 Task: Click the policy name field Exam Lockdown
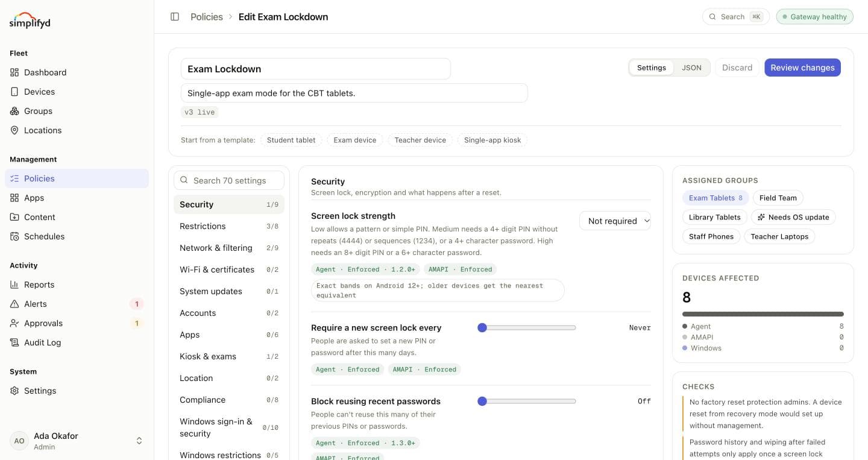pyautogui.click(x=316, y=69)
